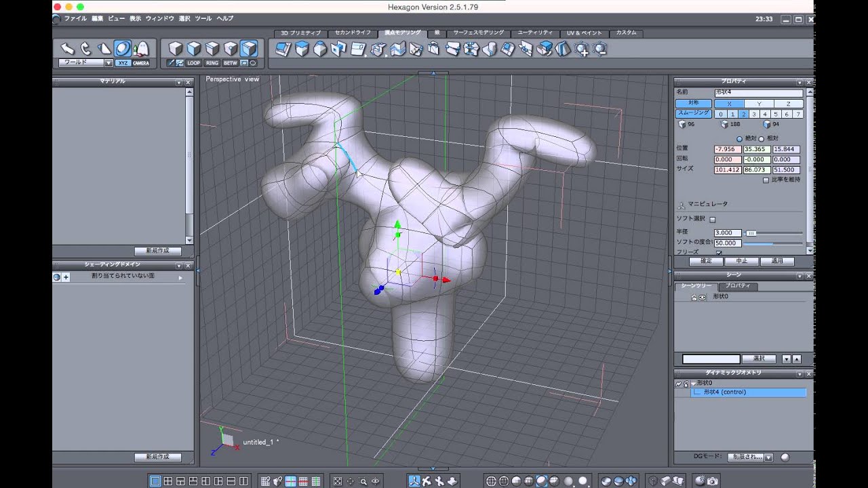This screenshot has width=868, height=488.
Task: Activate the universal manipulator (highlighted sphere) tool
Action: click(x=123, y=48)
